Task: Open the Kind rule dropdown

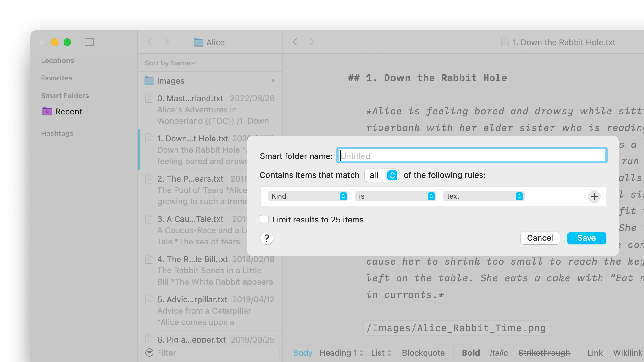Action: [307, 196]
